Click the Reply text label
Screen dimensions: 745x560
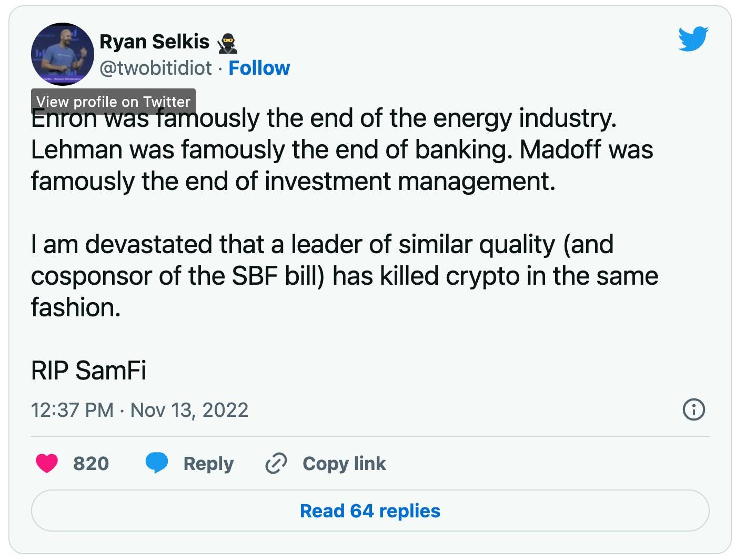[208, 463]
